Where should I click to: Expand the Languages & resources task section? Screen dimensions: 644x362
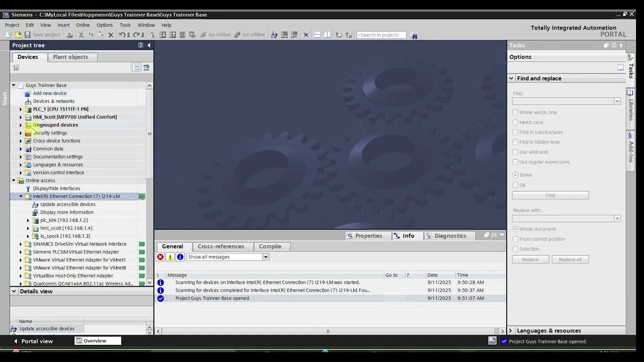click(511, 331)
